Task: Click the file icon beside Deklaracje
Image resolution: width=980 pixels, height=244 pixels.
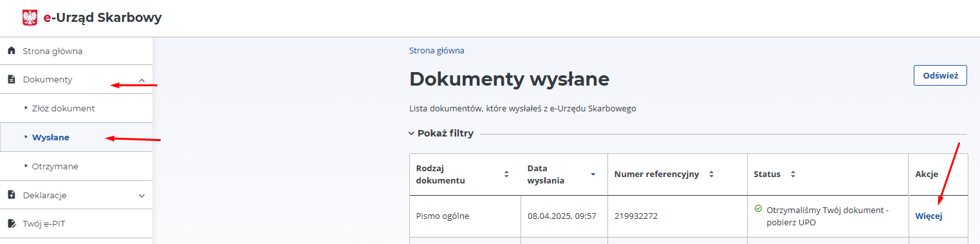Action: (x=11, y=195)
